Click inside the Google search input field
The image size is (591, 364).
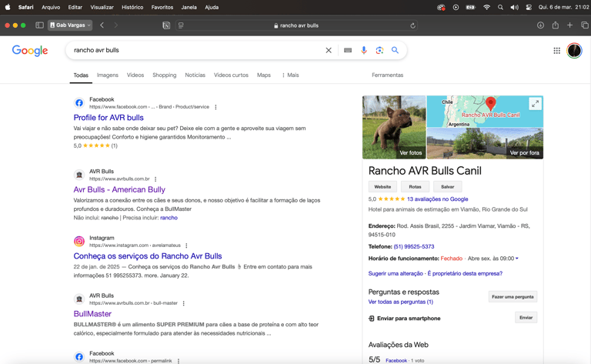click(x=196, y=50)
